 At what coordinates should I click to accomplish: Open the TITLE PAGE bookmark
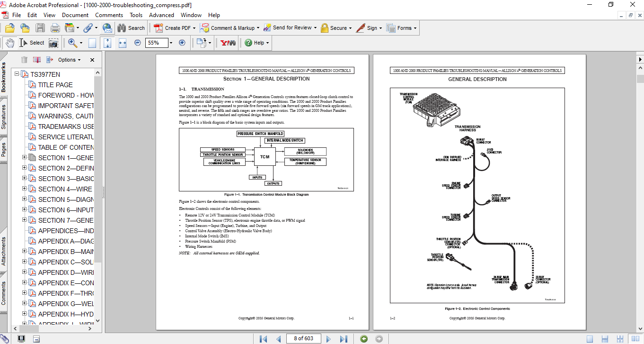tap(55, 85)
